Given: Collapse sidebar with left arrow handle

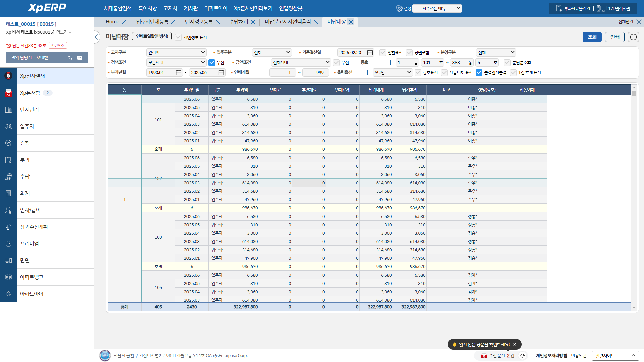Looking at the screenshot, I should point(97,37).
